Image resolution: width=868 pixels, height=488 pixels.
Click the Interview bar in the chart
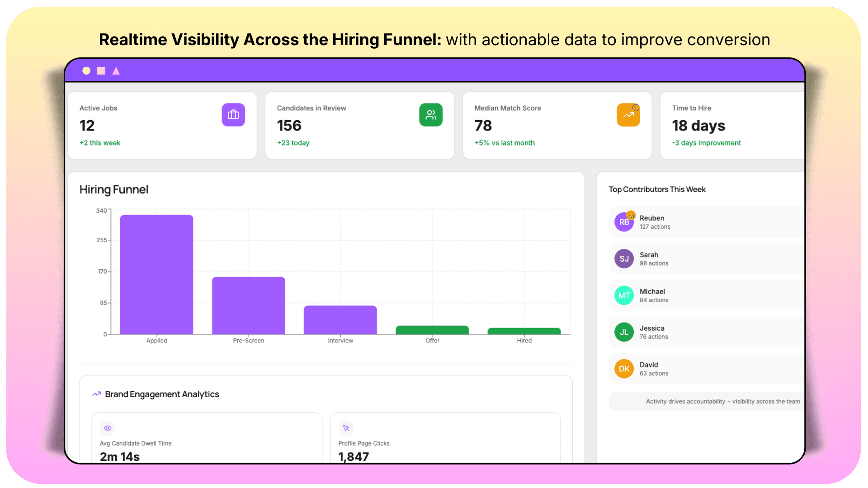[x=340, y=320]
